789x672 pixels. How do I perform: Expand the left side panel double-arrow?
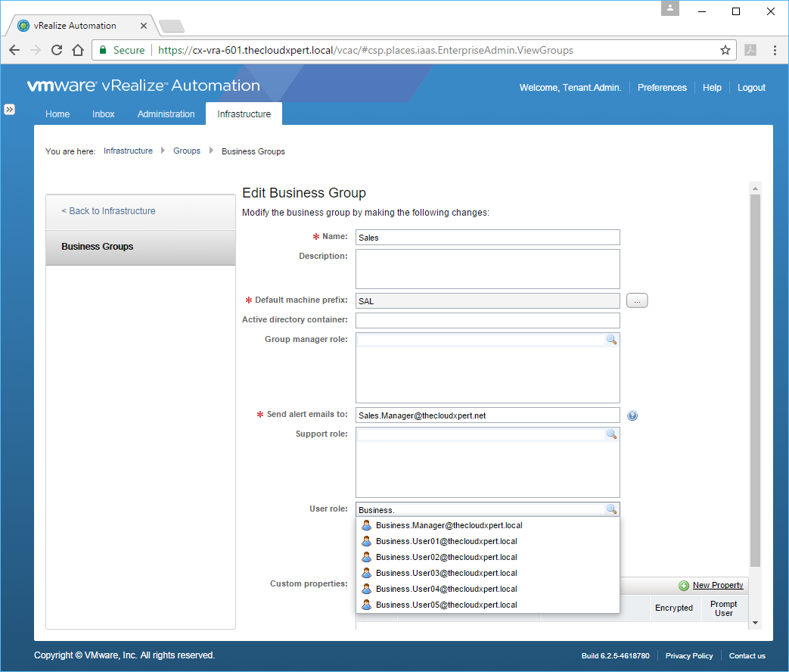[x=9, y=109]
